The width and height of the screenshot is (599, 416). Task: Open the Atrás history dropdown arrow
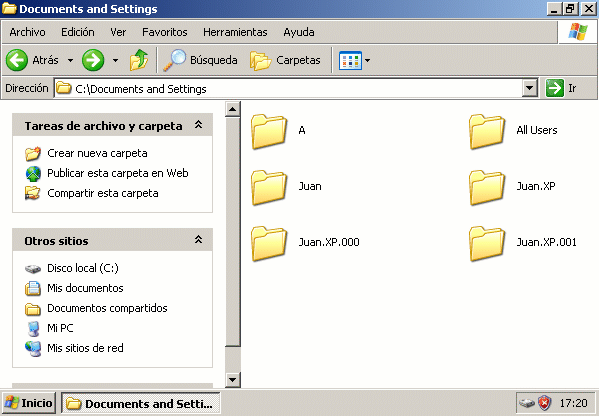coord(70,60)
